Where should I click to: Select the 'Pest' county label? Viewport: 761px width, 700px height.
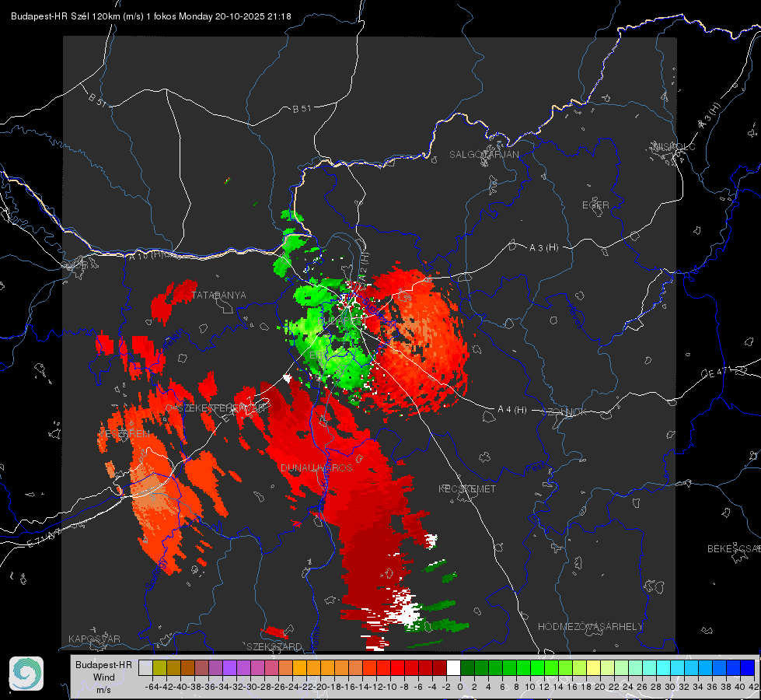pyautogui.click(x=535, y=467)
